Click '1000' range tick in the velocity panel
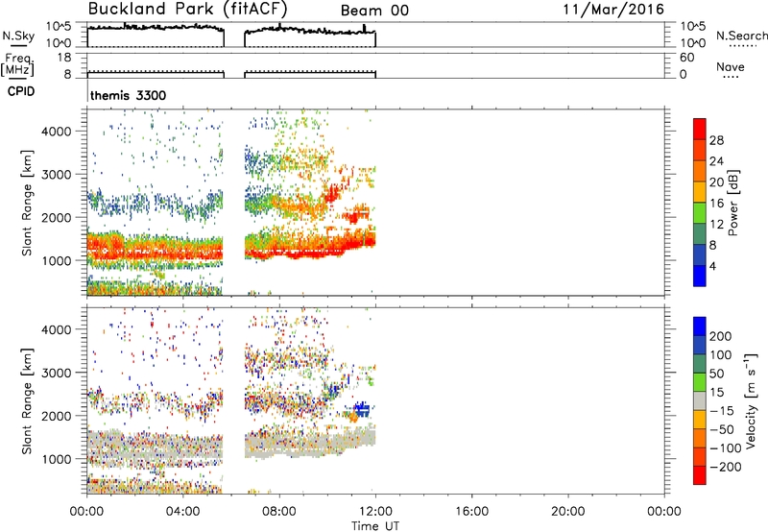768x532 pixels. click(x=56, y=459)
